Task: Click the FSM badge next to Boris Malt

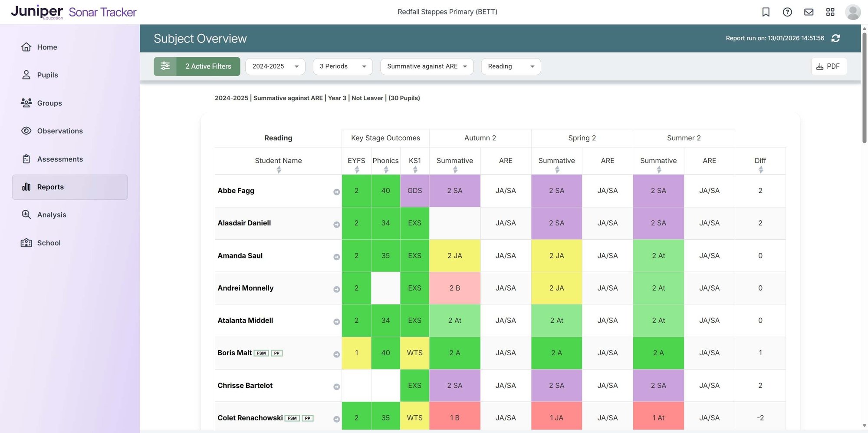Action: (x=262, y=353)
